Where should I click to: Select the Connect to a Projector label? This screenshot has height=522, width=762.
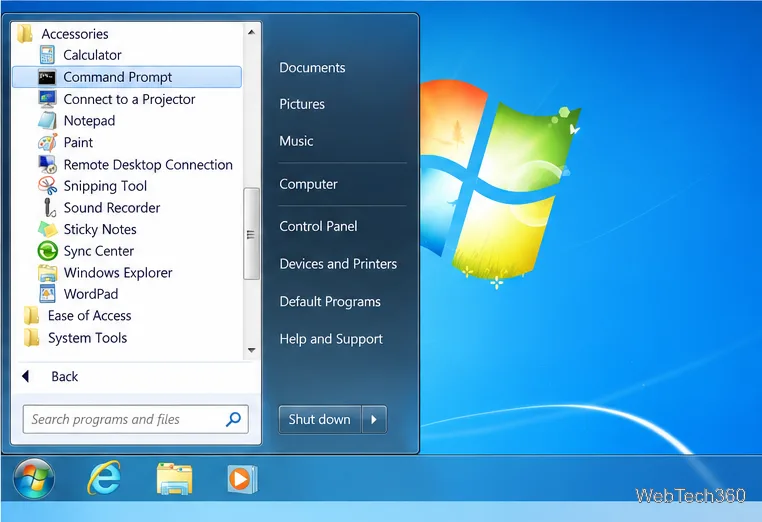129,99
